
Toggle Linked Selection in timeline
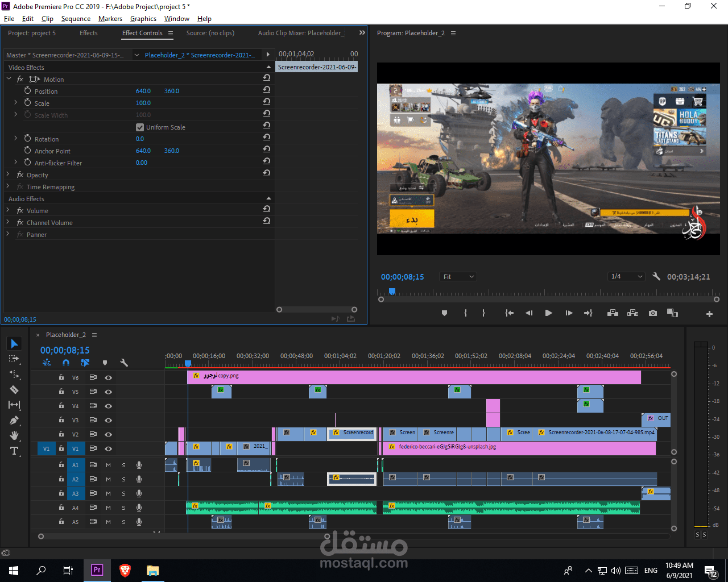pos(85,363)
